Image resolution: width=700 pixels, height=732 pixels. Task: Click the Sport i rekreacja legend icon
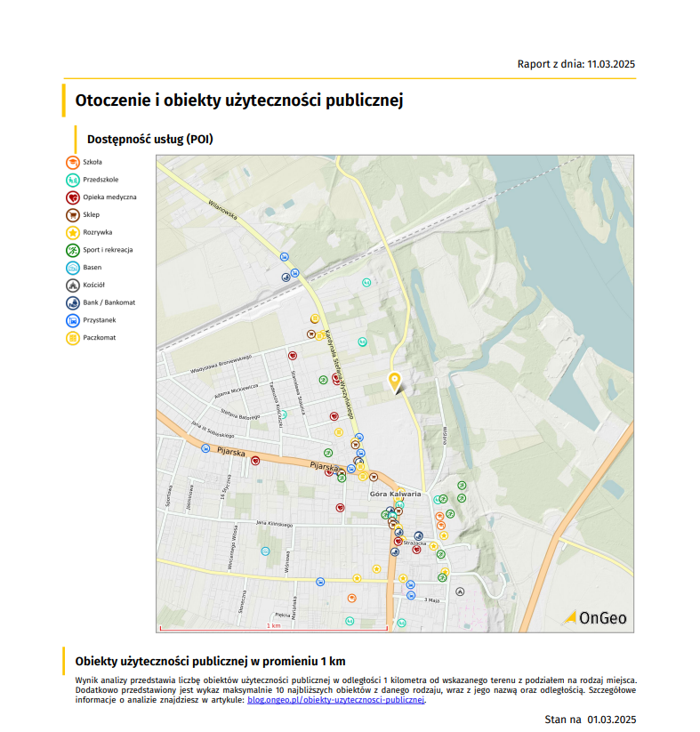coord(73,250)
